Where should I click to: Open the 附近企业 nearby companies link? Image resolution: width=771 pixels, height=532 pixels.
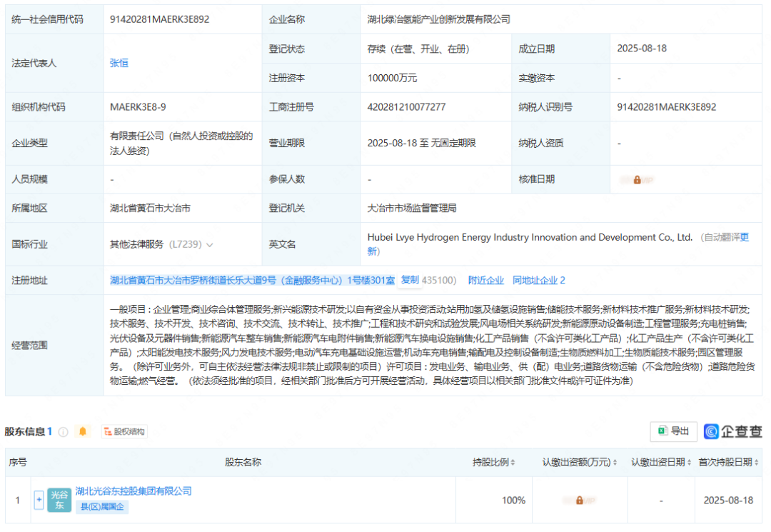[485, 280]
